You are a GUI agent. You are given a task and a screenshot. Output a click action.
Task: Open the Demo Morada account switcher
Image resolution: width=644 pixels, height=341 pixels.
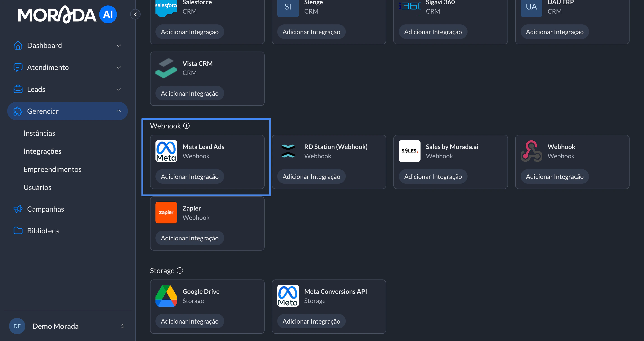pyautogui.click(x=122, y=326)
